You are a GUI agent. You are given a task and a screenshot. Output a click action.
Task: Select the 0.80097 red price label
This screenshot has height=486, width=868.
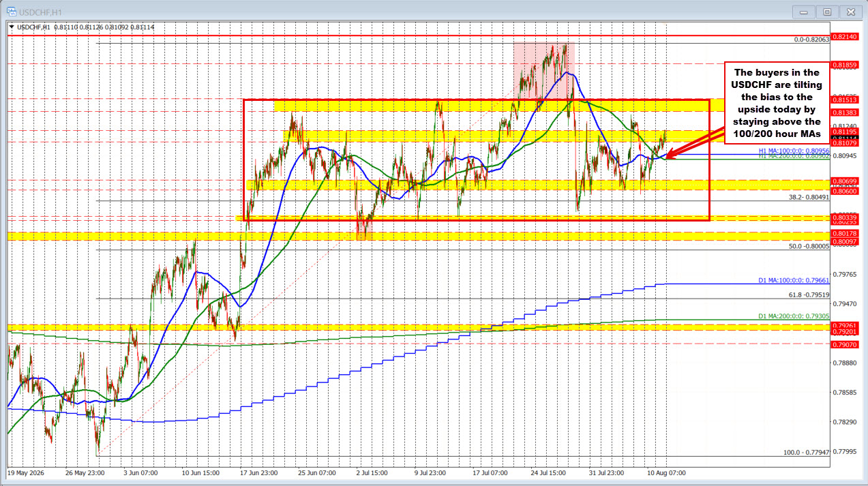[x=843, y=241]
